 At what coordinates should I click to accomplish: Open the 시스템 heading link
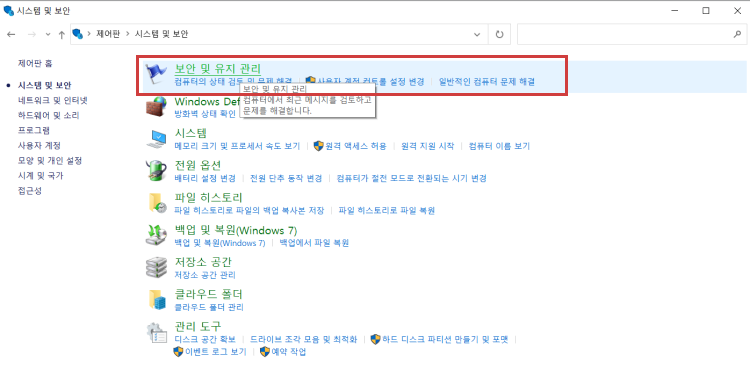191,133
